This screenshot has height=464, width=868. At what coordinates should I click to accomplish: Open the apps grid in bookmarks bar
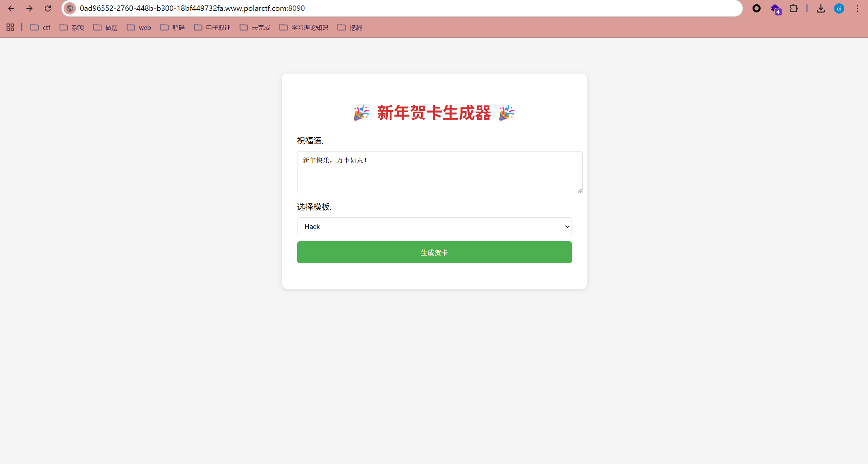(10, 27)
